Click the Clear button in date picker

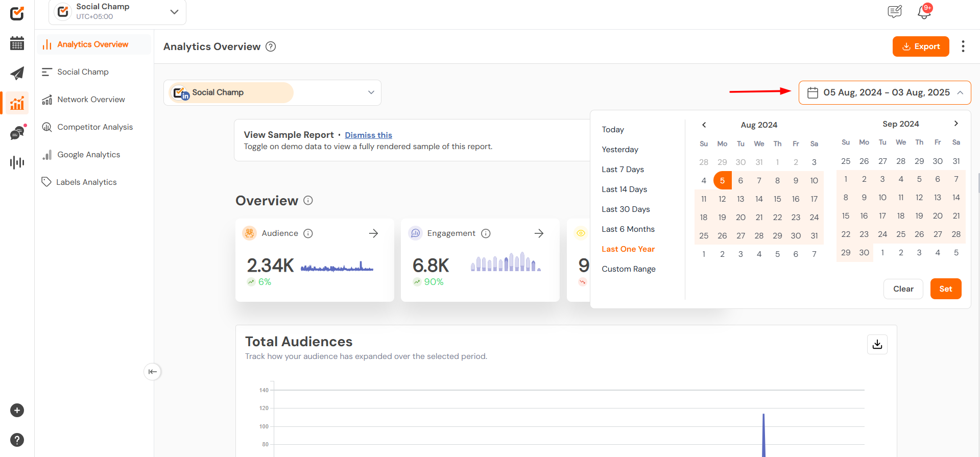tap(903, 289)
